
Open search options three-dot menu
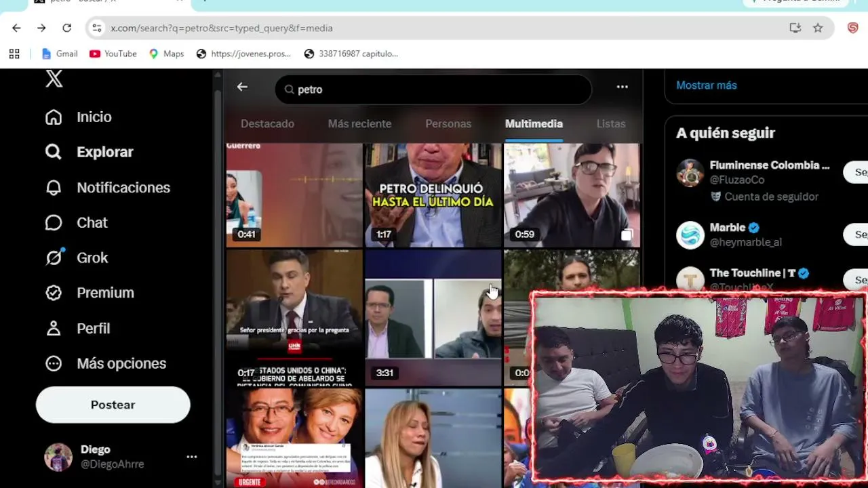(622, 87)
